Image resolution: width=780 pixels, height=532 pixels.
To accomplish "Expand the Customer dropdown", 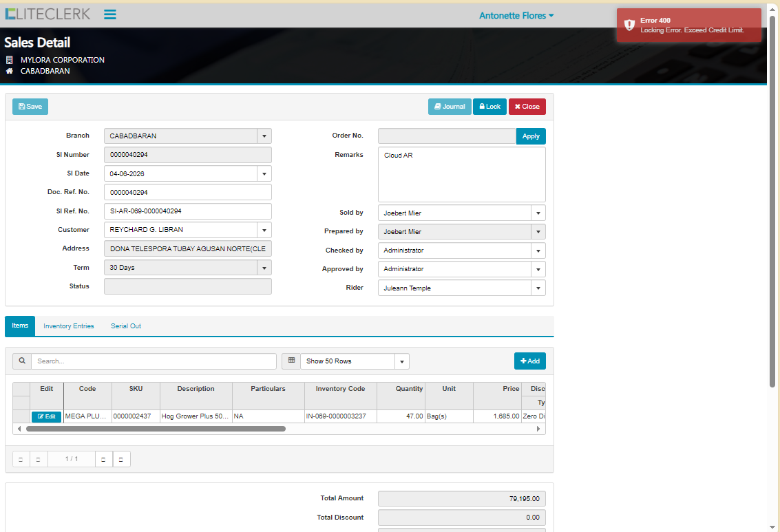I will [x=264, y=230].
